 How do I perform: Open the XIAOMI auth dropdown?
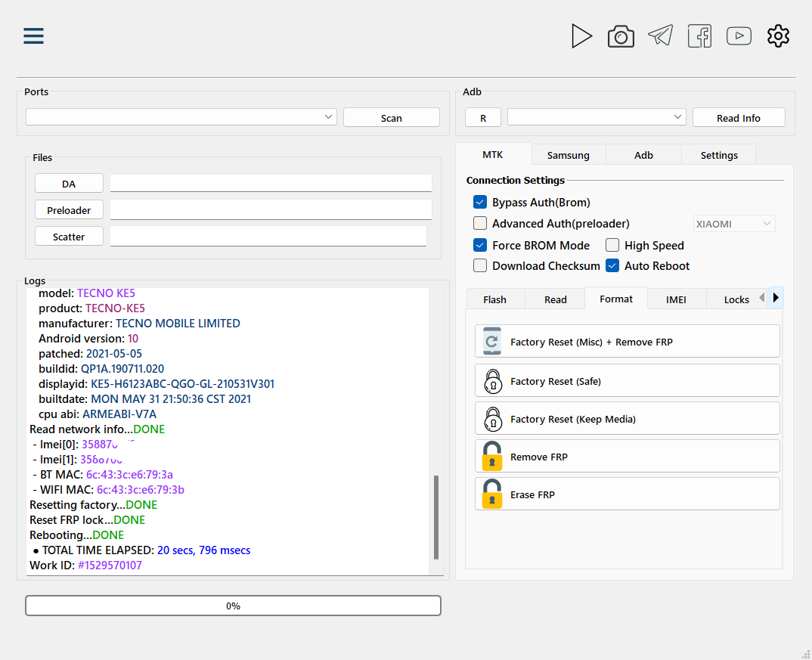tap(734, 224)
